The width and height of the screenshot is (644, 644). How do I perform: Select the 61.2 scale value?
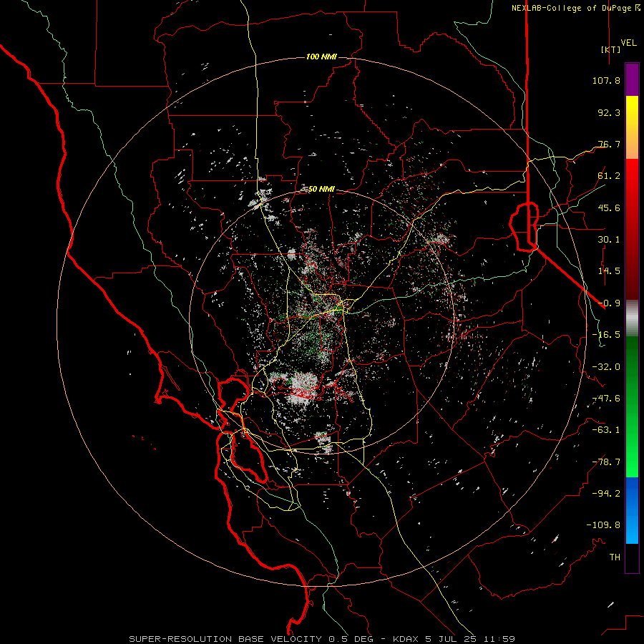pyautogui.click(x=609, y=176)
